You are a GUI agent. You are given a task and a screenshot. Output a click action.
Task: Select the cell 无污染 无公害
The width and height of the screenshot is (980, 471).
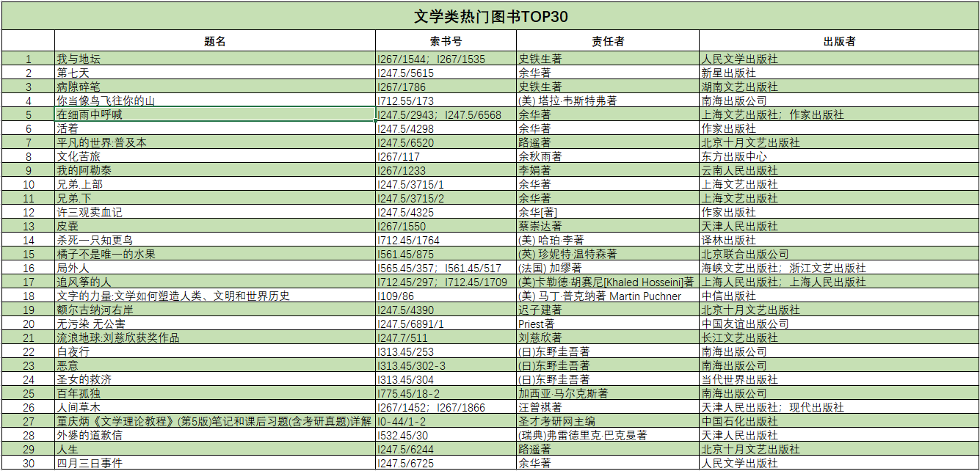point(215,324)
